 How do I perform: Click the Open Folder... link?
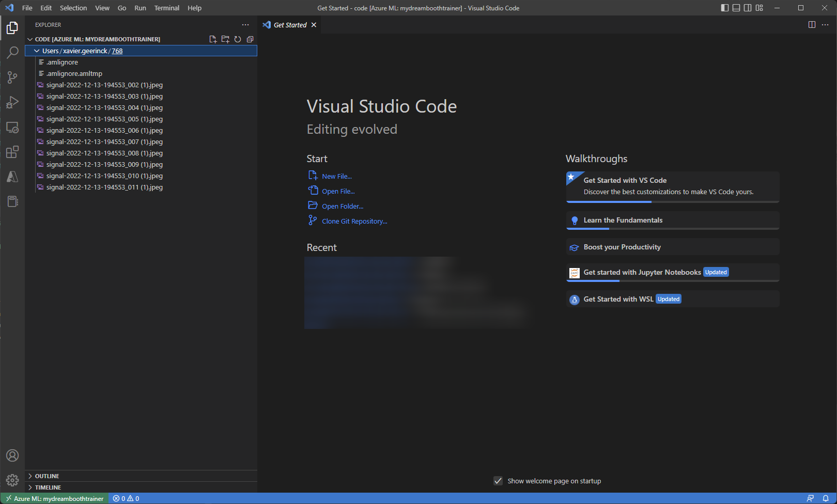click(343, 206)
